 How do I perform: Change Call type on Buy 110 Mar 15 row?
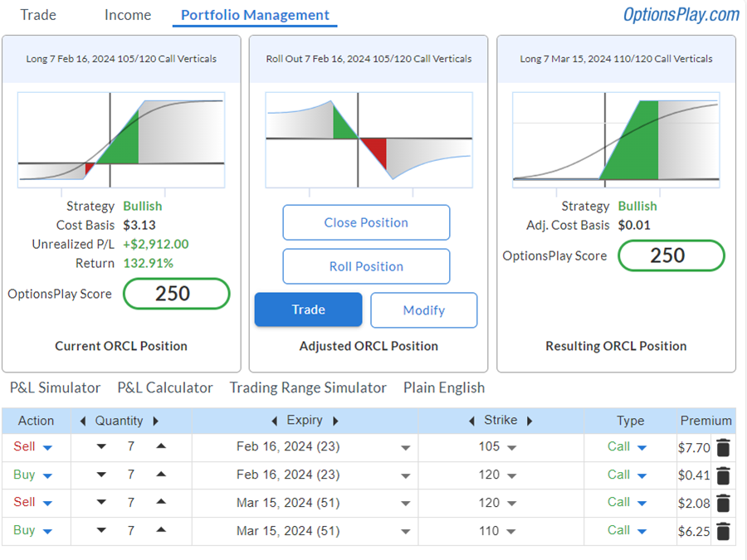(x=642, y=532)
